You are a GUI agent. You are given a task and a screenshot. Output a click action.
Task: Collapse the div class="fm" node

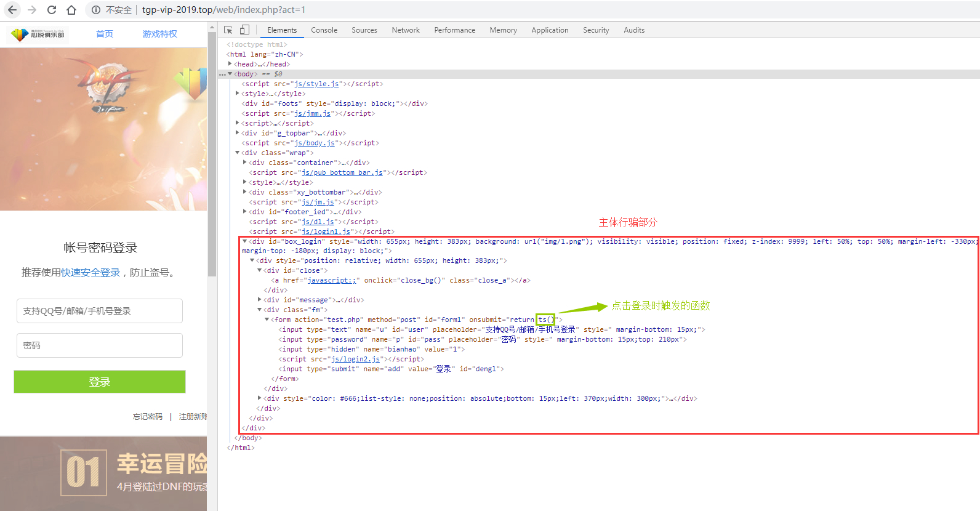click(x=260, y=310)
